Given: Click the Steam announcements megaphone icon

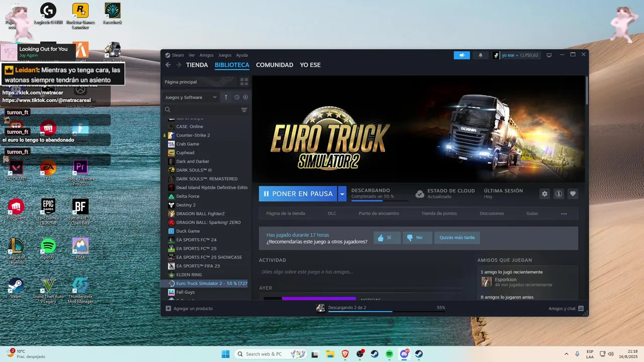Looking at the screenshot, I should [461, 55].
